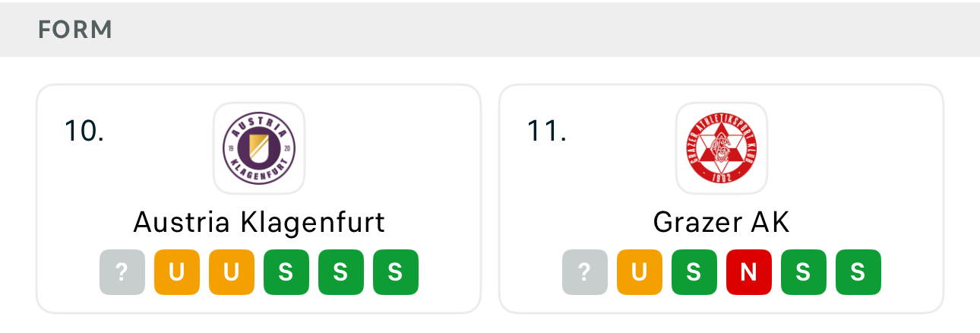The height and width of the screenshot is (333, 980).
Task: Select Grazer AK's gray question mark badge
Action: (x=585, y=272)
